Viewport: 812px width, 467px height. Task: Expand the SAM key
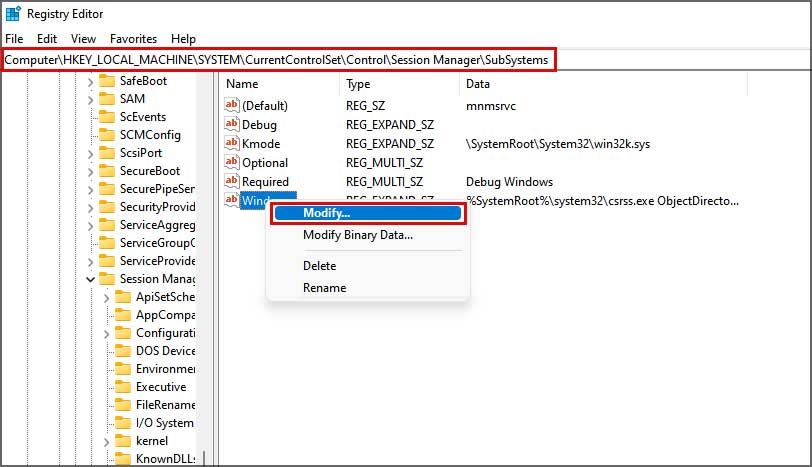click(x=90, y=99)
